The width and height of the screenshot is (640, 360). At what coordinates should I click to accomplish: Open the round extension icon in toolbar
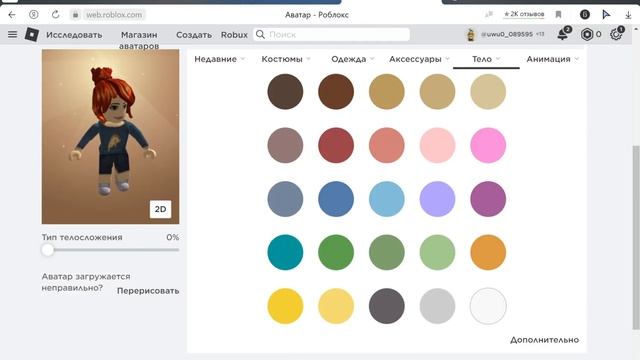click(584, 15)
